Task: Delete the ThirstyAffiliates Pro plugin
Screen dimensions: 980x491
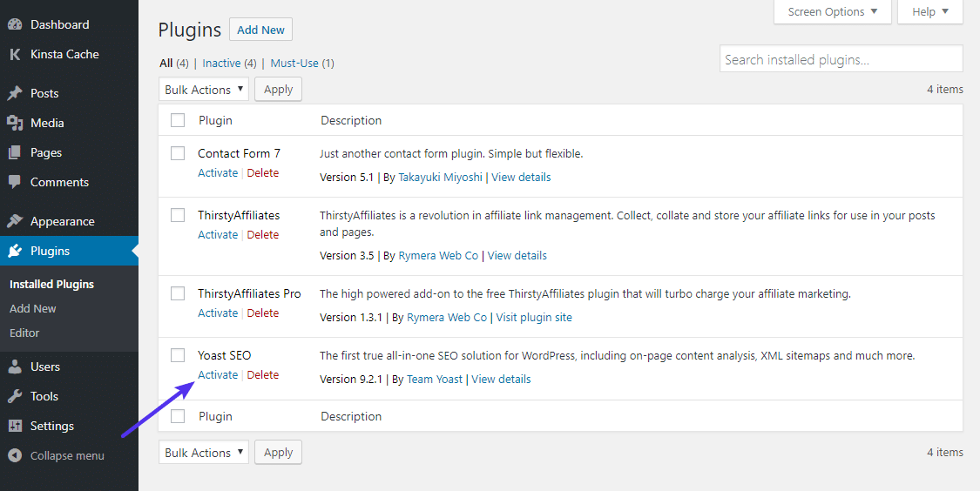Action: pyautogui.click(x=263, y=313)
